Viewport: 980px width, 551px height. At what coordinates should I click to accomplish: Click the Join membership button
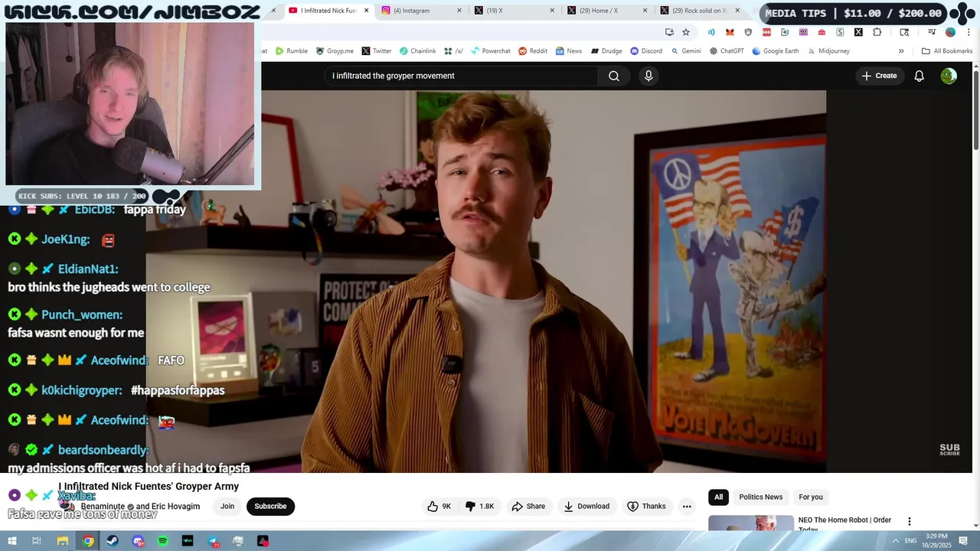(227, 506)
